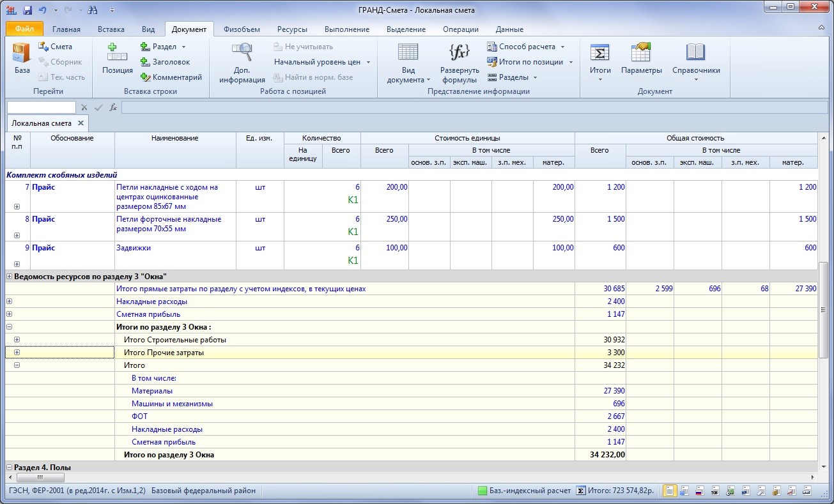The width and height of the screenshot is (834, 504).
Task: Expand the Накладные расходы row
Action: (x=9, y=302)
